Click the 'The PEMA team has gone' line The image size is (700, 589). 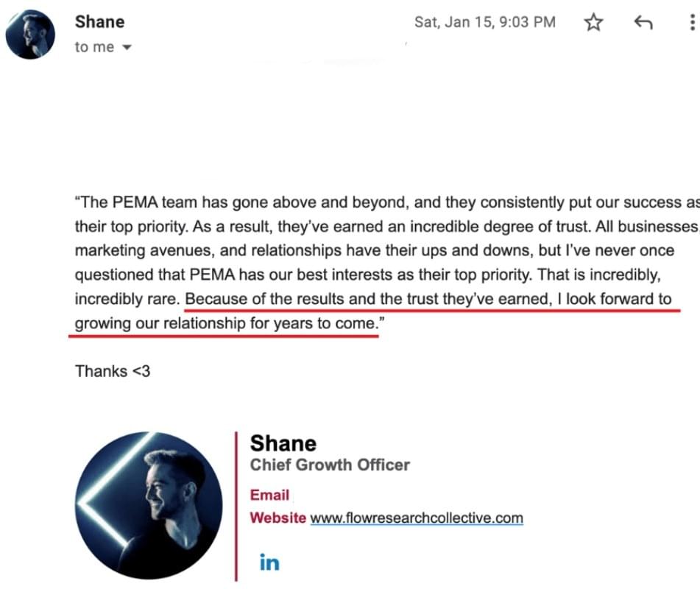point(387,202)
